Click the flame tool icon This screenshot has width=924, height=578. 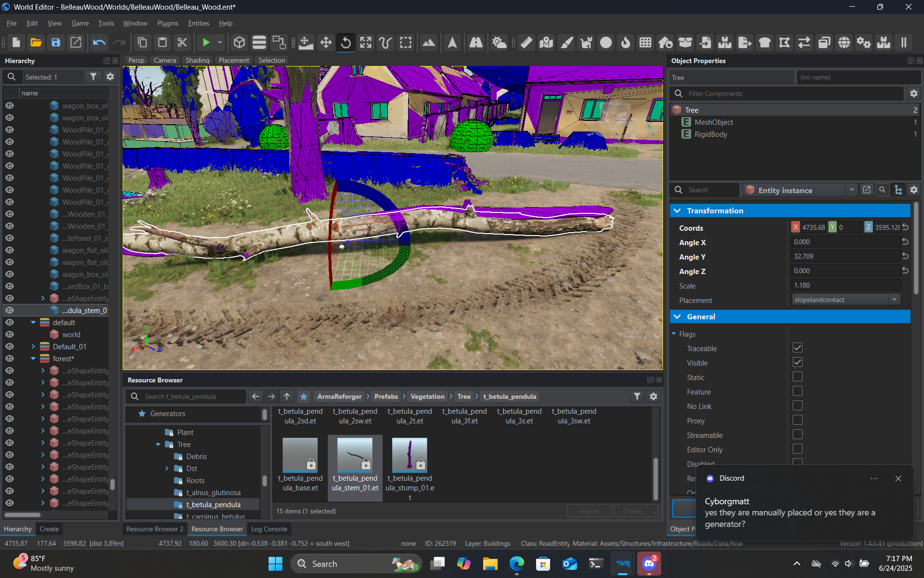626,42
